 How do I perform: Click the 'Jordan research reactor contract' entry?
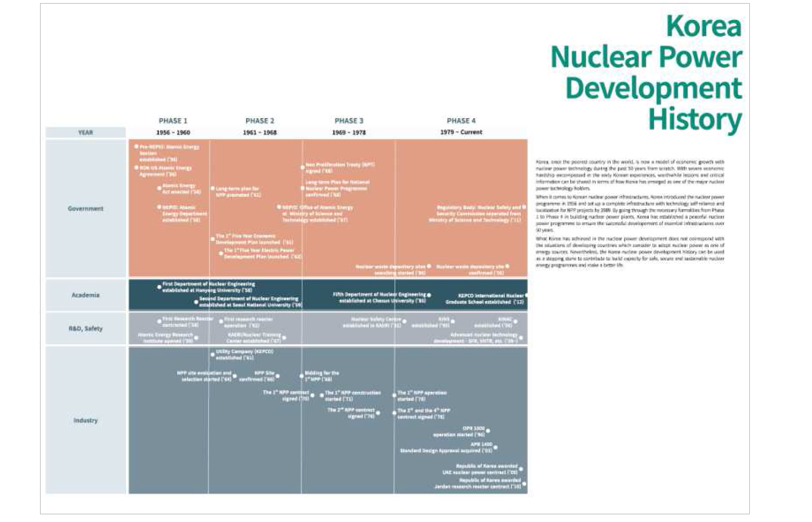(480, 483)
